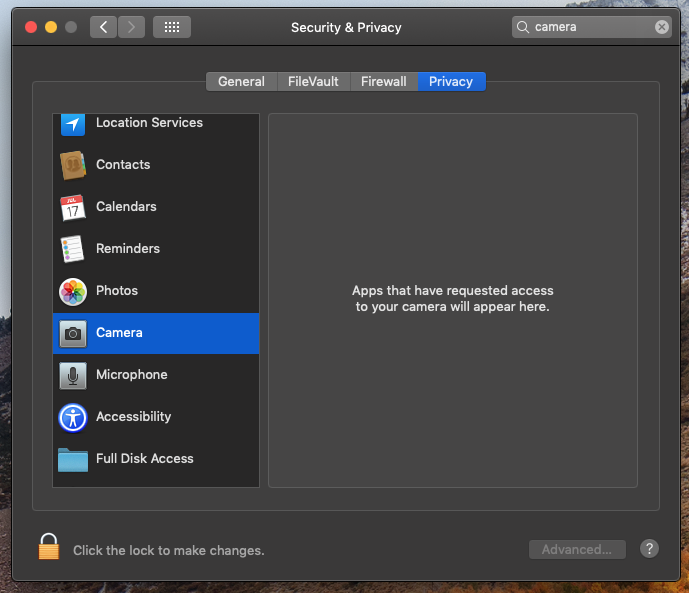689x593 pixels.
Task: Go forward with the right chevron button
Action: click(131, 27)
